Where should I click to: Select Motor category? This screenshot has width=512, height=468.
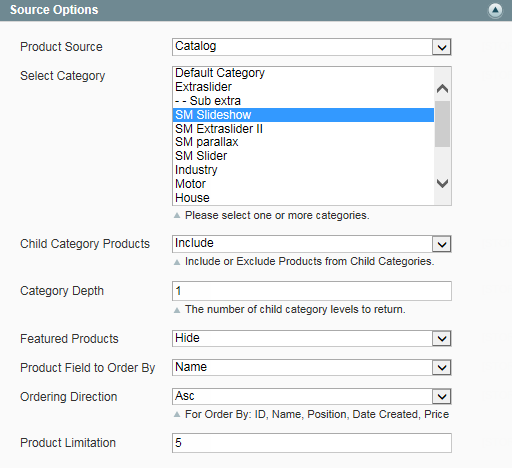[x=304, y=184]
